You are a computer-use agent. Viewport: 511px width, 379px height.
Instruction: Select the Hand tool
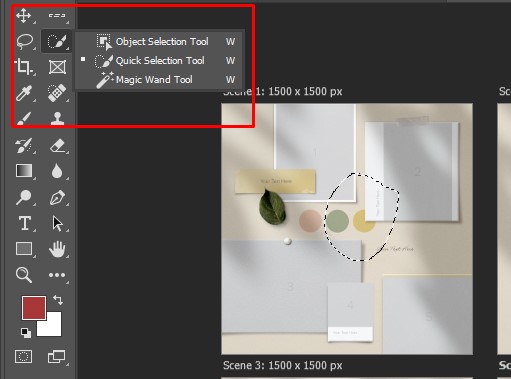point(57,249)
